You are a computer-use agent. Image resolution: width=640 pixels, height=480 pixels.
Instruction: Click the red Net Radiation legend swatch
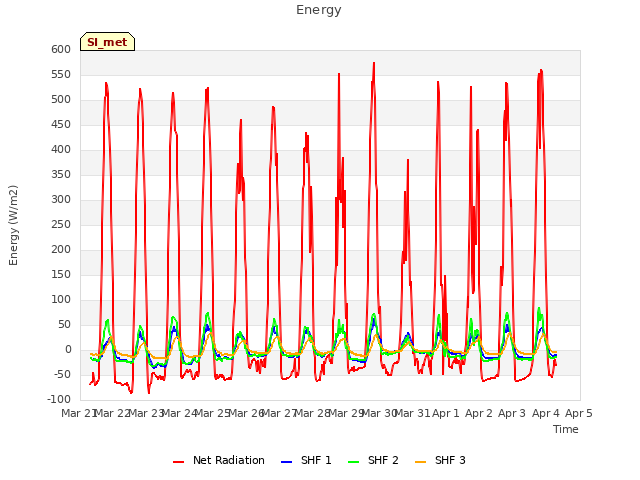click(178, 462)
